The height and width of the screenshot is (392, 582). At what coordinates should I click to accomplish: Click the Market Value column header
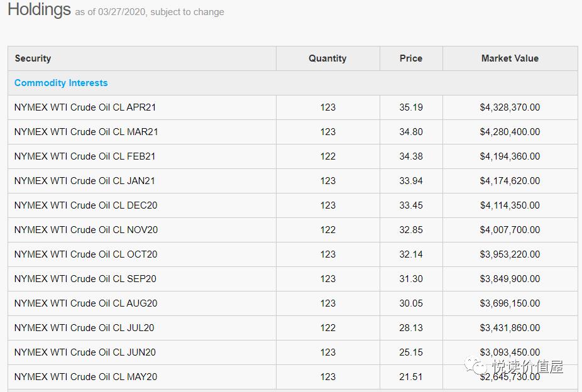pos(510,58)
